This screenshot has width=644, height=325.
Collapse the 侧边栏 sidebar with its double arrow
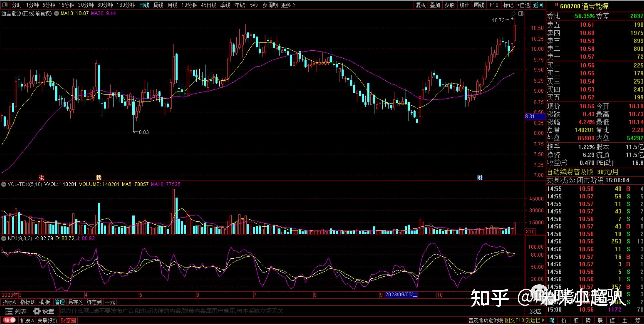pos(535,320)
